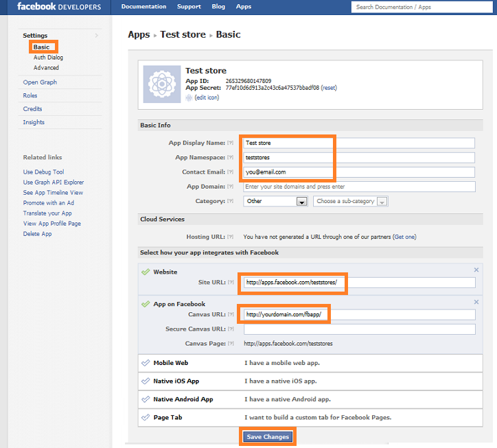
Task: Click the Site URL input field
Action: pos(360,282)
